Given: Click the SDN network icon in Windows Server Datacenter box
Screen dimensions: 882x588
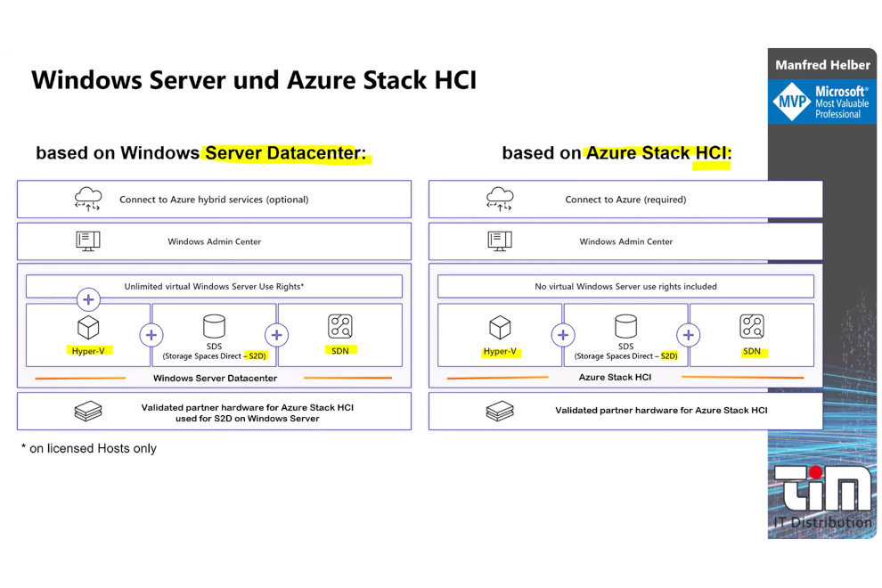Looking at the screenshot, I should 340,326.
